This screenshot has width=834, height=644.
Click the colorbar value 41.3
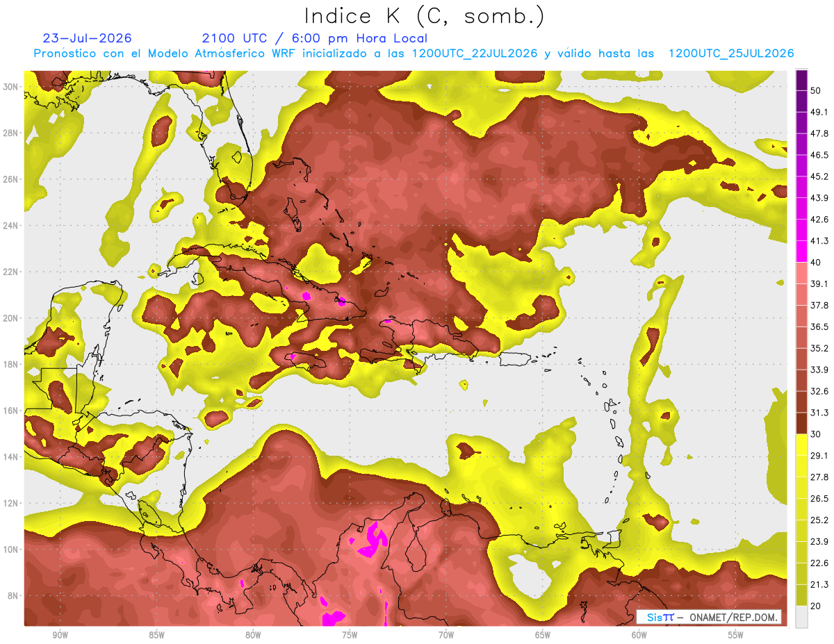819,241
